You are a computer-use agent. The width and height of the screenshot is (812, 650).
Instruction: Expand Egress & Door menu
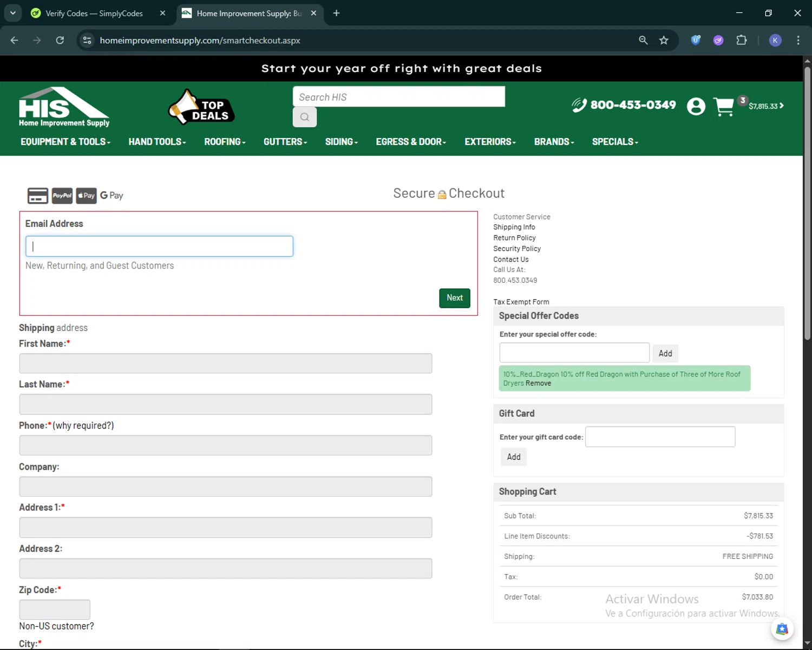click(411, 142)
